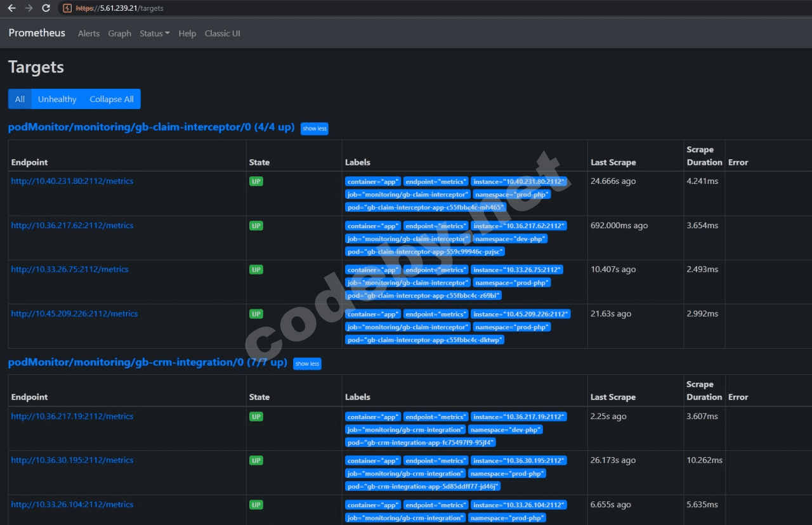Click label pod="gb-crm-integration-app-fc75497f9-95jf4"

(421, 443)
